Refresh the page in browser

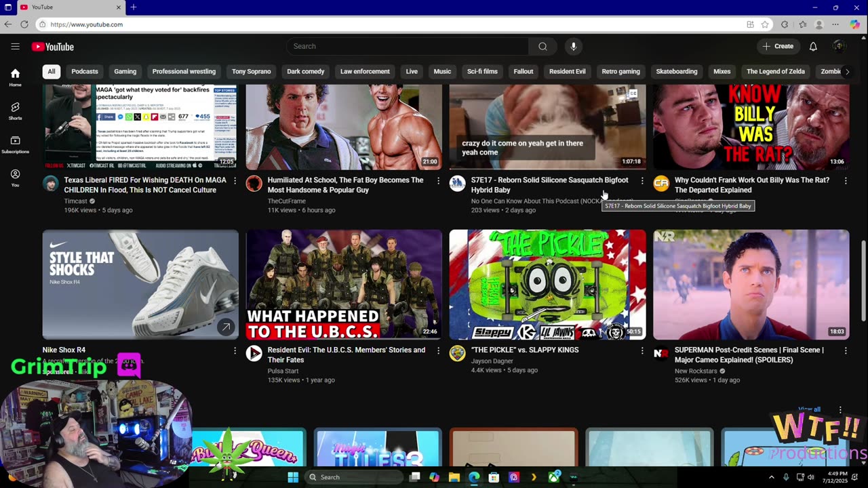click(24, 24)
